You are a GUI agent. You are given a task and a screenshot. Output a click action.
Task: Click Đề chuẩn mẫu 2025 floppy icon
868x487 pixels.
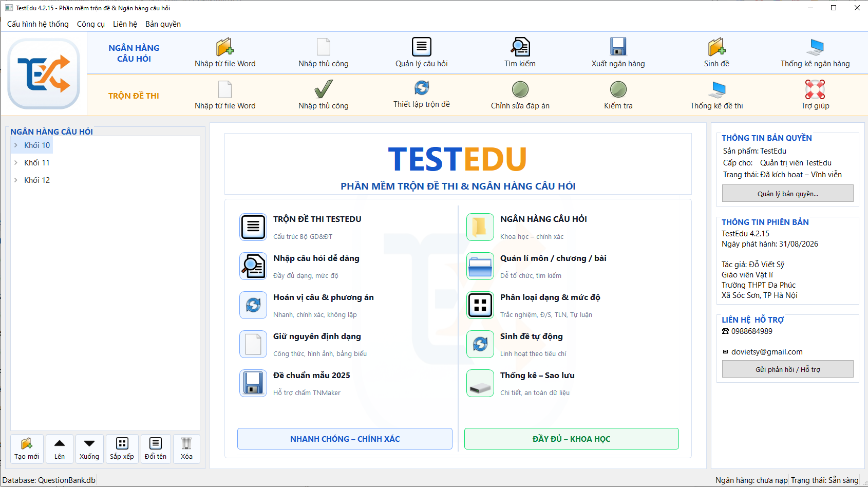[x=253, y=383]
